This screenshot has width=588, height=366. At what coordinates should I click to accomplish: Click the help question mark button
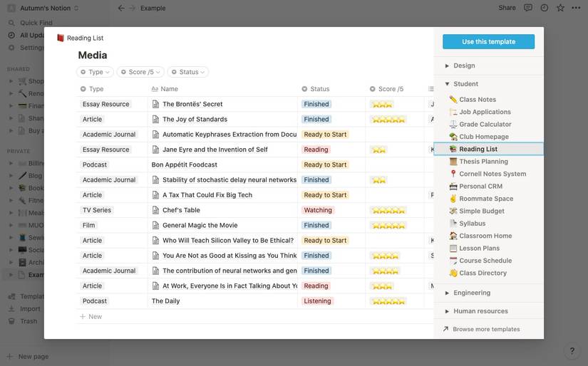point(572,351)
